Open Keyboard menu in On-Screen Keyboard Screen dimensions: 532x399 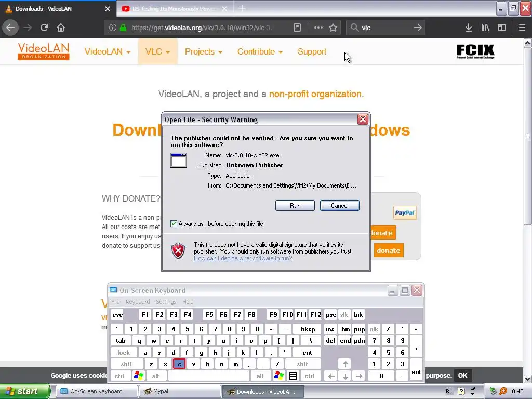pyautogui.click(x=137, y=302)
